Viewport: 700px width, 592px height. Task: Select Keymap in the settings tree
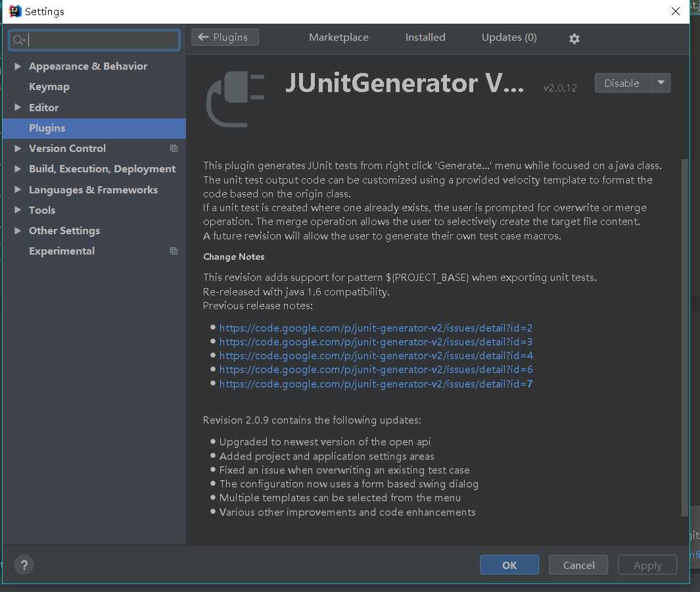point(49,87)
